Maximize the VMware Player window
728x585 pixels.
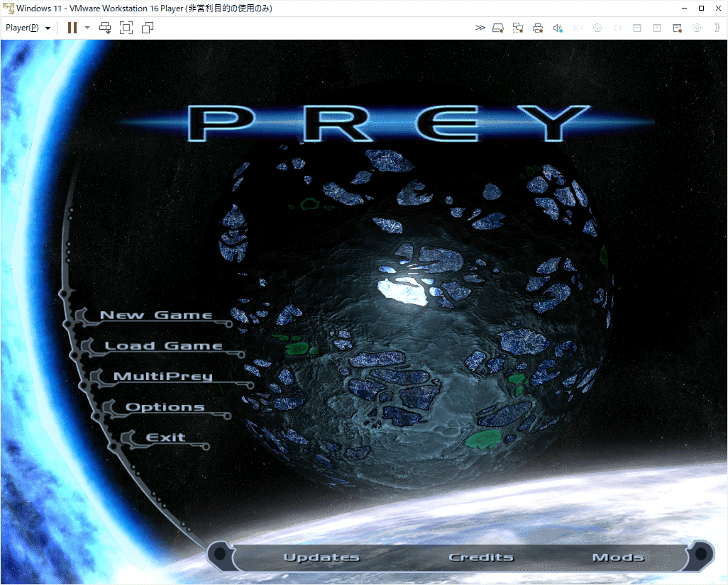[701, 9]
